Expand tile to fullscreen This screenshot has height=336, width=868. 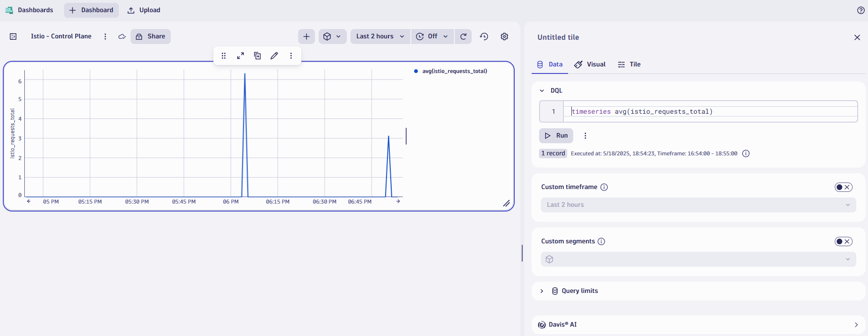241,56
